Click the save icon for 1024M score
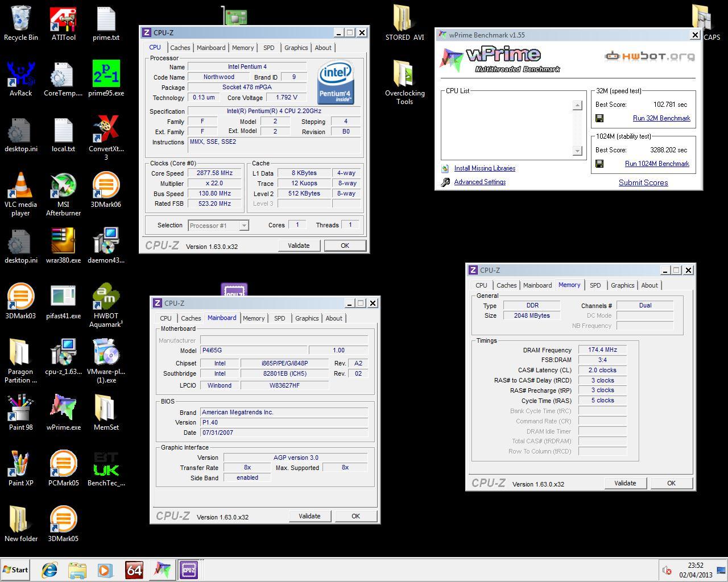 tap(599, 164)
